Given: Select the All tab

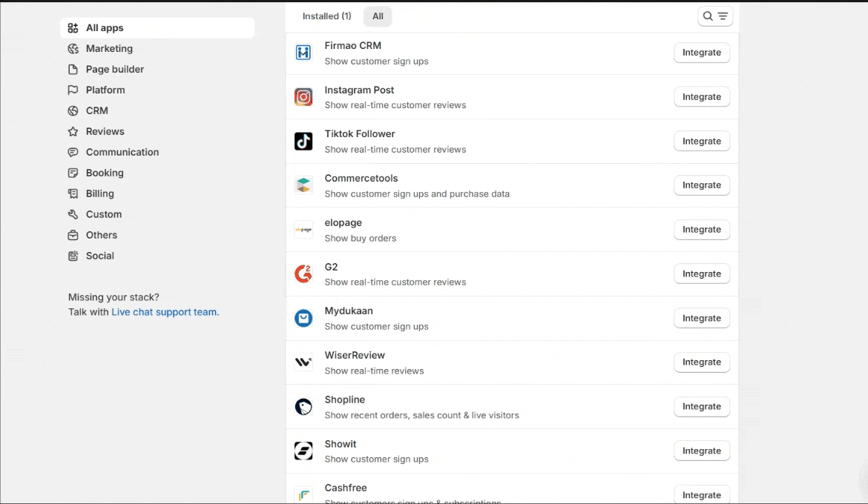Looking at the screenshot, I should [x=378, y=16].
